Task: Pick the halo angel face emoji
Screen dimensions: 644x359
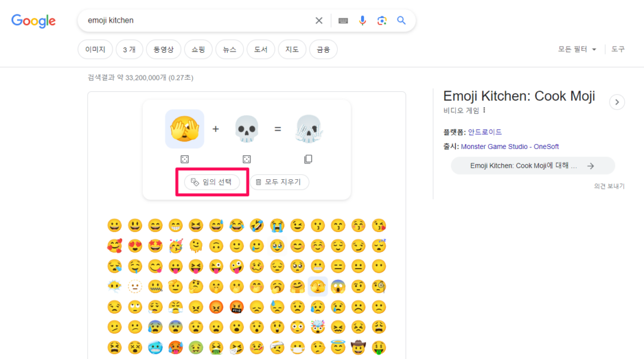Action: [338, 348]
